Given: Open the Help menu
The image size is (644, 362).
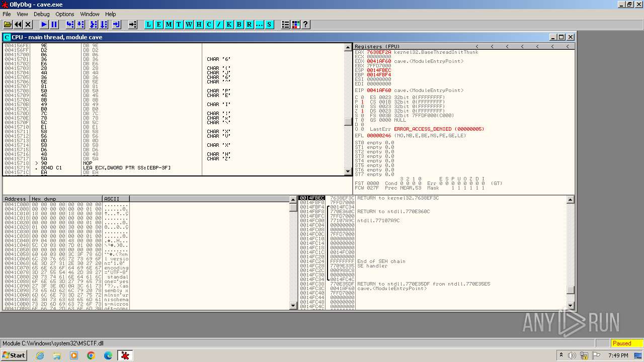Looking at the screenshot, I should 111,14.
